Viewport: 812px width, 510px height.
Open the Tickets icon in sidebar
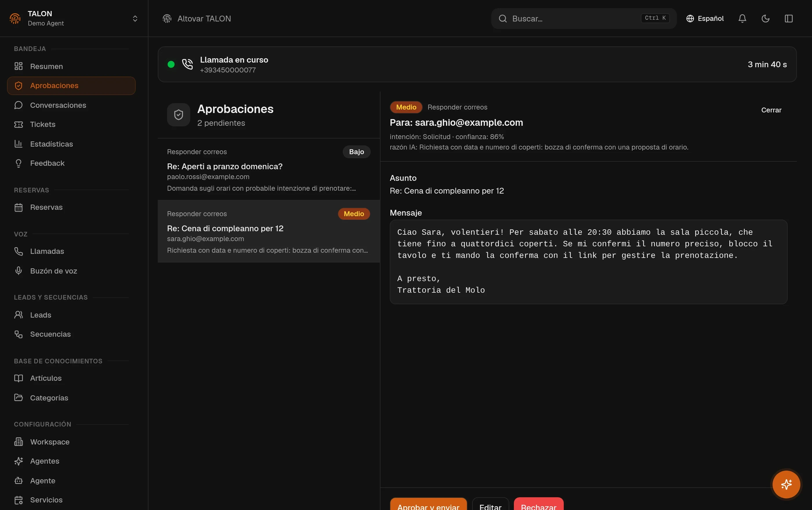[19, 124]
